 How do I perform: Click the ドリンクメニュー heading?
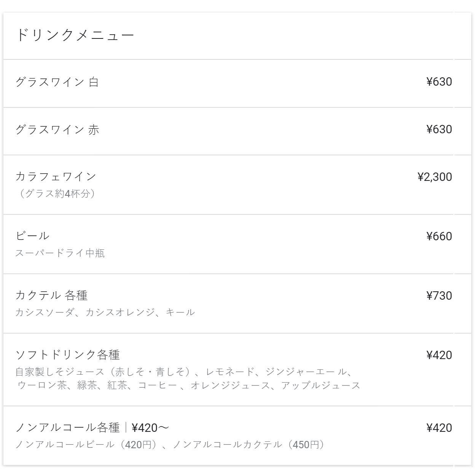(x=75, y=35)
